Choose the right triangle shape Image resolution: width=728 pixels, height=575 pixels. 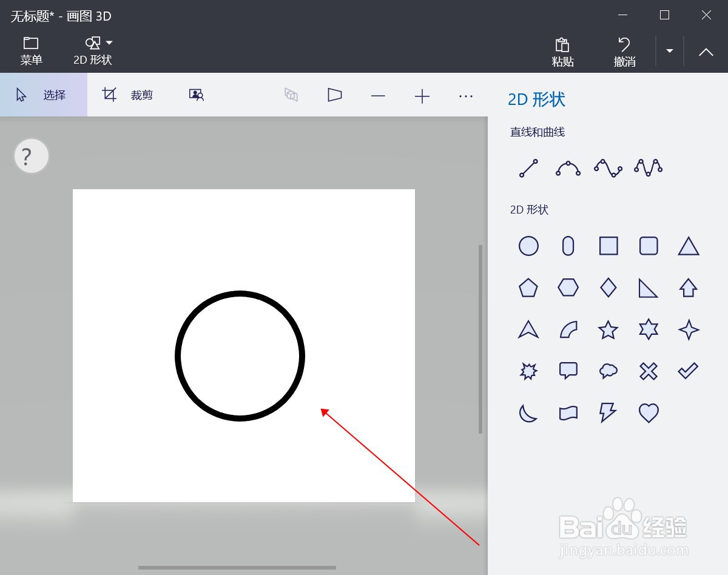pyautogui.click(x=649, y=287)
